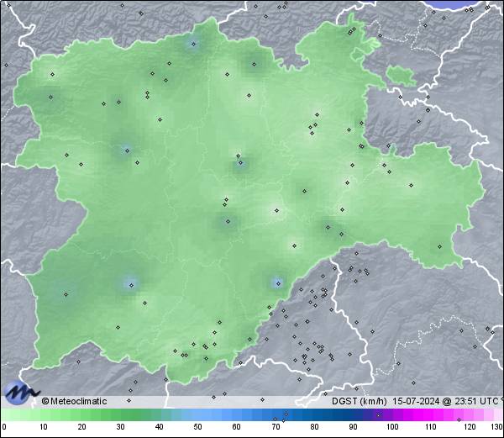Click the 30 label on the scale

coord(120,427)
